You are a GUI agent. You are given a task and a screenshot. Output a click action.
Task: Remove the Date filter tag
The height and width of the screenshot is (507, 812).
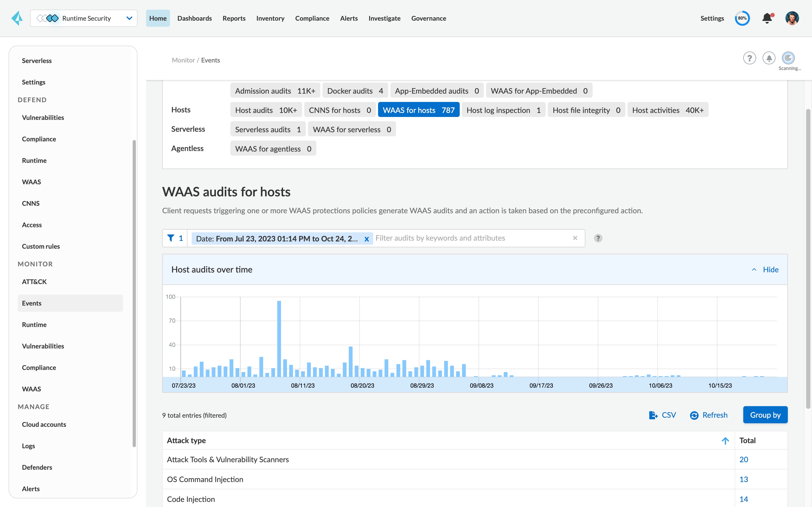367,239
